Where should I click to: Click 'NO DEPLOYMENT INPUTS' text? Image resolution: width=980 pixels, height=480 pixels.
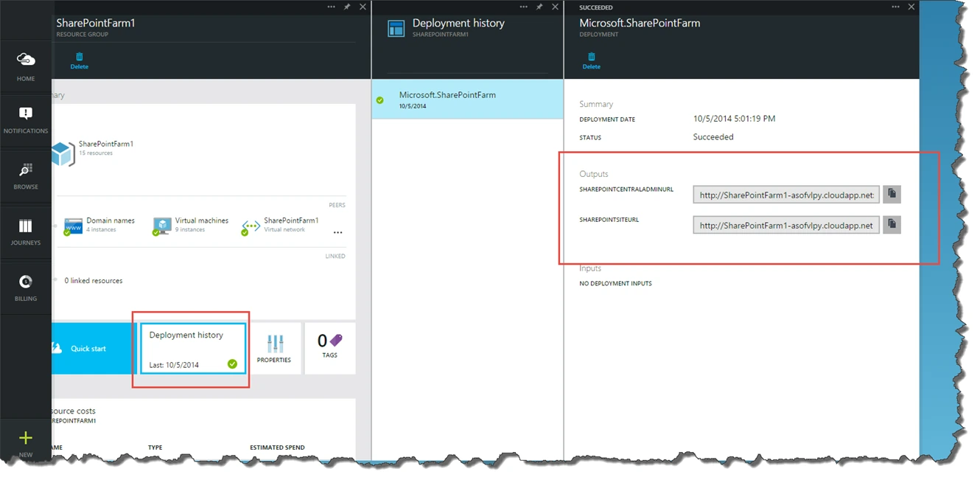click(x=615, y=283)
